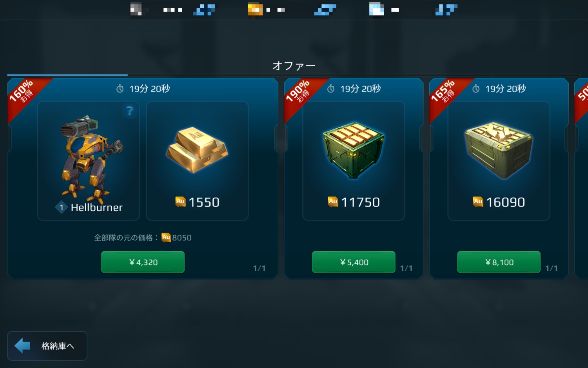Click the gold currency icon in top bar

255,9
